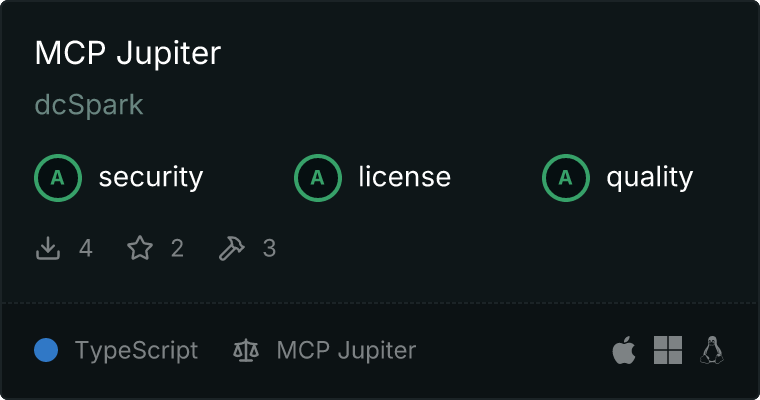Click the download icon

coord(48,248)
